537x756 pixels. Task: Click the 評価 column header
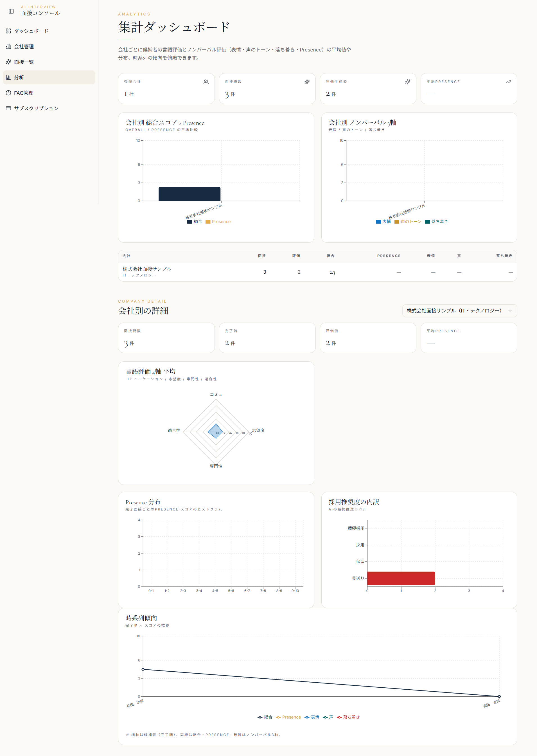296,256
